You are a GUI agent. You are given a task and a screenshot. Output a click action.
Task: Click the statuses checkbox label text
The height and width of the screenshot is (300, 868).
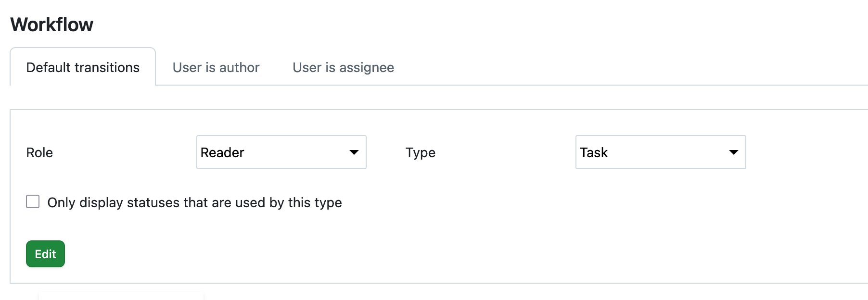(194, 202)
